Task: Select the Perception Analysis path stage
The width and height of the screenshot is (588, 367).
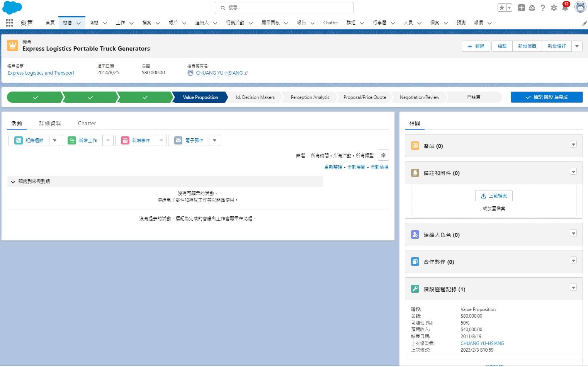Action: [310, 97]
